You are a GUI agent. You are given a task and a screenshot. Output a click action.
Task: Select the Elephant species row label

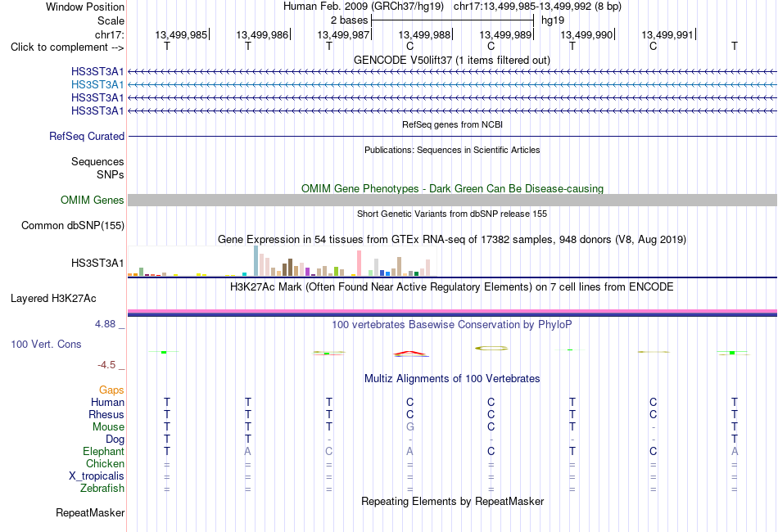click(x=103, y=451)
